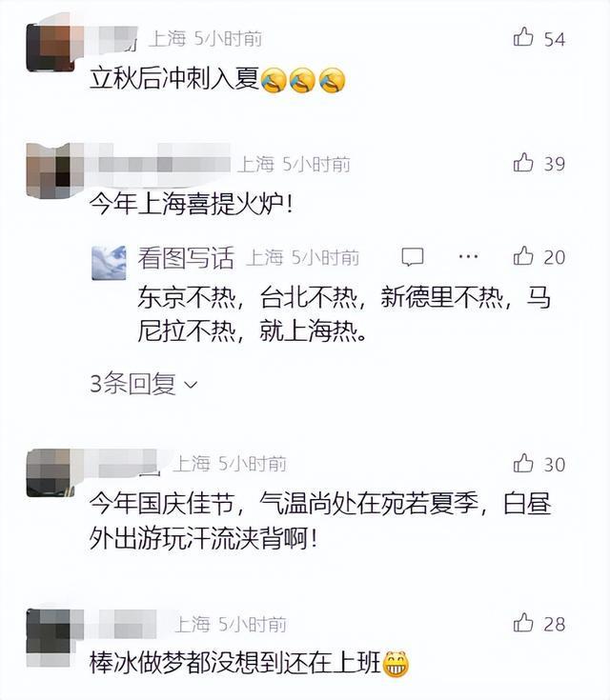This screenshot has height=700, width=610.
Task: Click the comment text 棒冰做梦都没想到还在上班
Action: pos(235,663)
